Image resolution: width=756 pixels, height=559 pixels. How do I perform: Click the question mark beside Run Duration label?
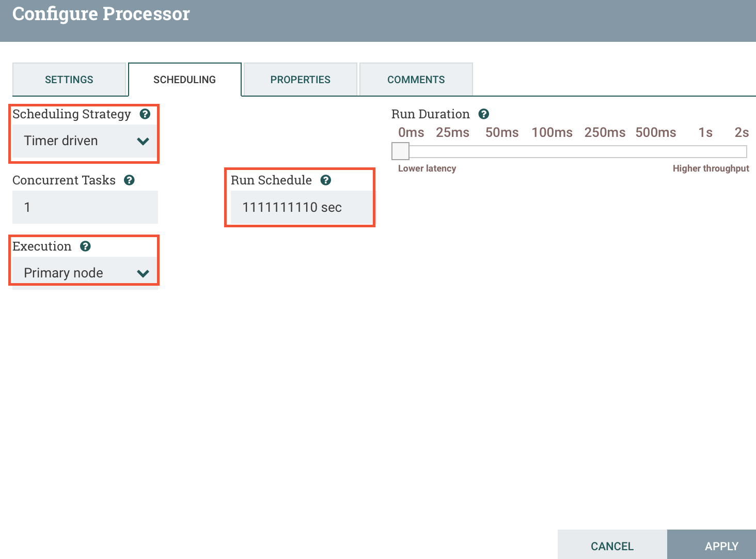(x=484, y=114)
